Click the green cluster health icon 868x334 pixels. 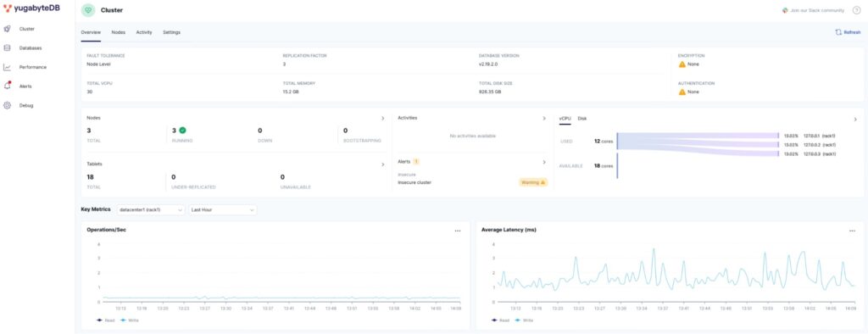pos(88,10)
